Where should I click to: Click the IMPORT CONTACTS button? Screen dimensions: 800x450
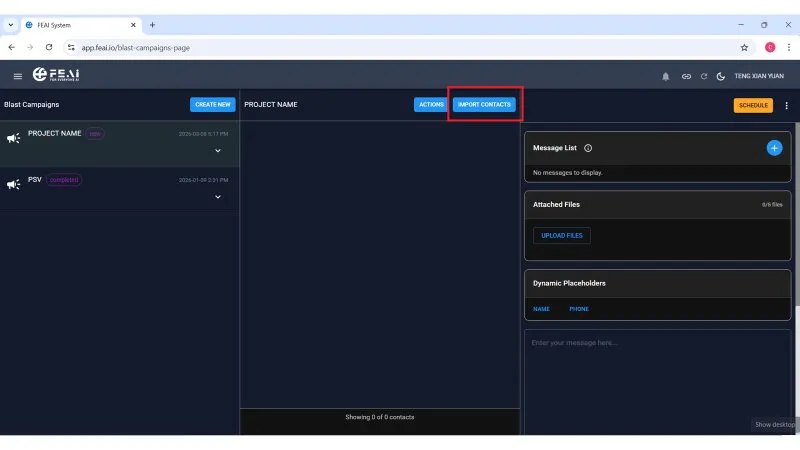point(484,105)
